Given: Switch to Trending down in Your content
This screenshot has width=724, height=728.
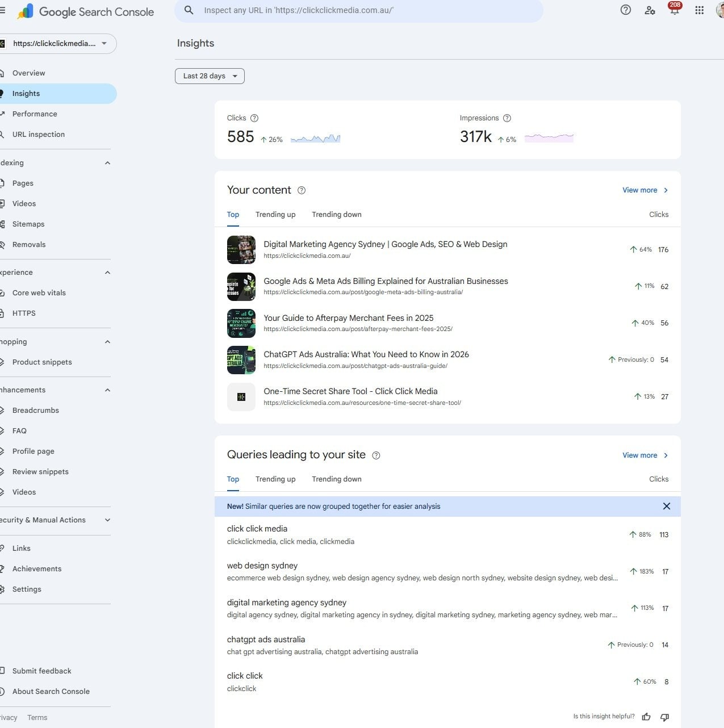Looking at the screenshot, I should (337, 215).
